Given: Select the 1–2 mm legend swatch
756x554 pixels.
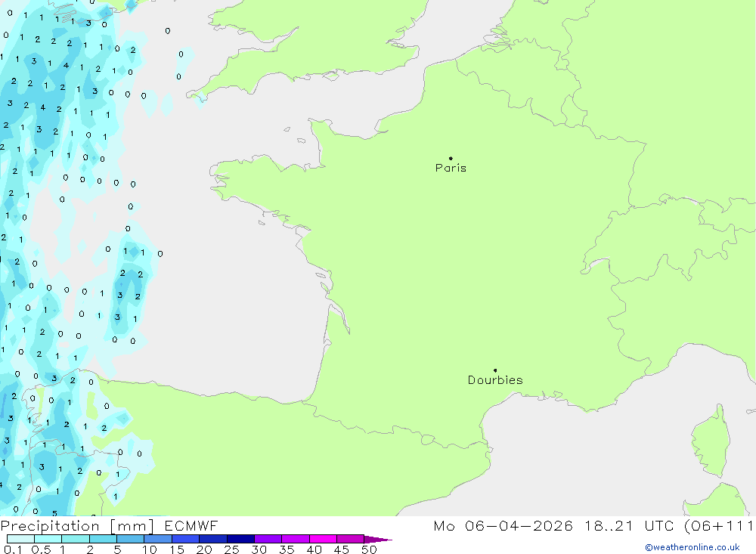Looking at the screenshot, I should [x=75, y=539].
